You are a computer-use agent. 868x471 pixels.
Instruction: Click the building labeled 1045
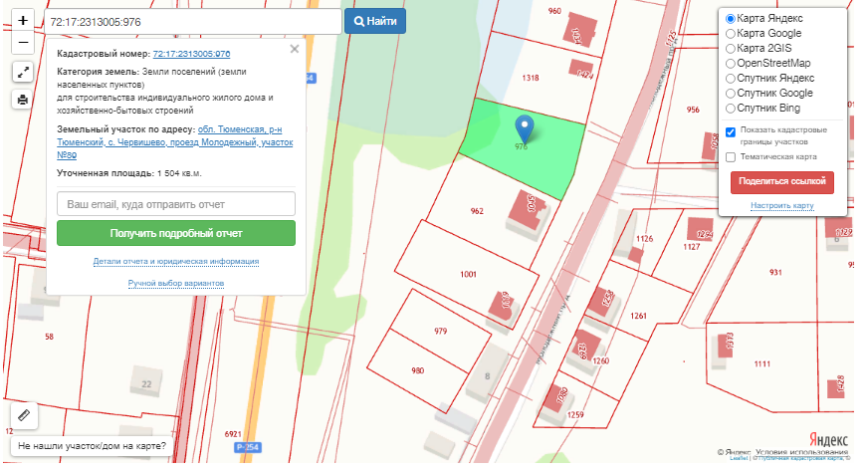(529, 209)
